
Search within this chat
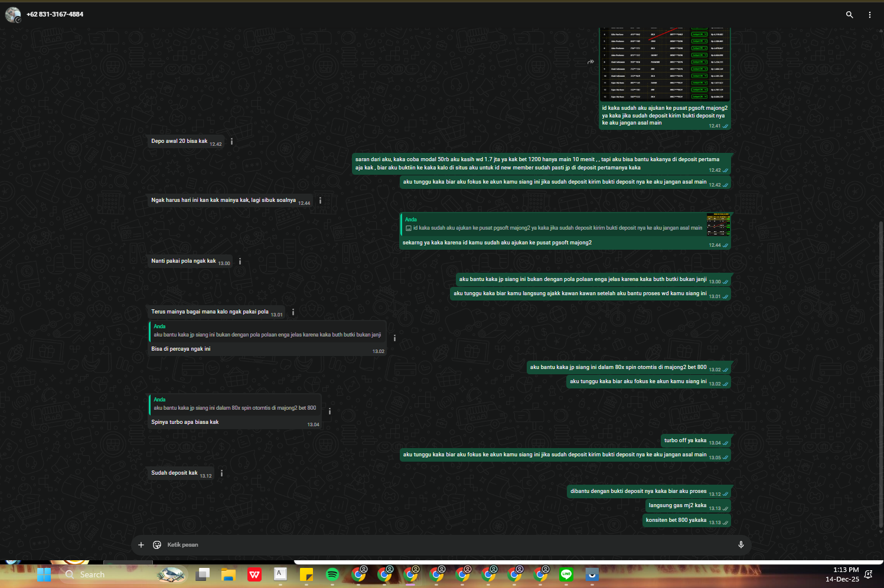(849, 15)
